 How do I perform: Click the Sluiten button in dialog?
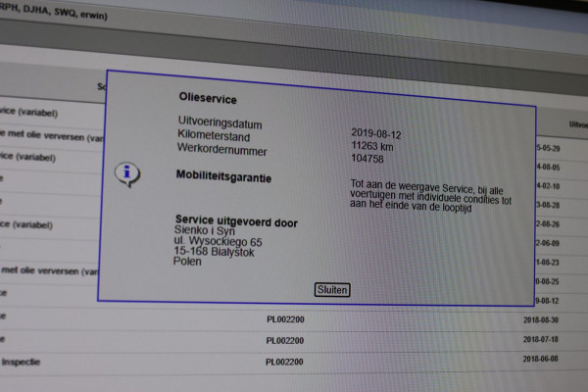pyautogui.click(x=332, y=290)
